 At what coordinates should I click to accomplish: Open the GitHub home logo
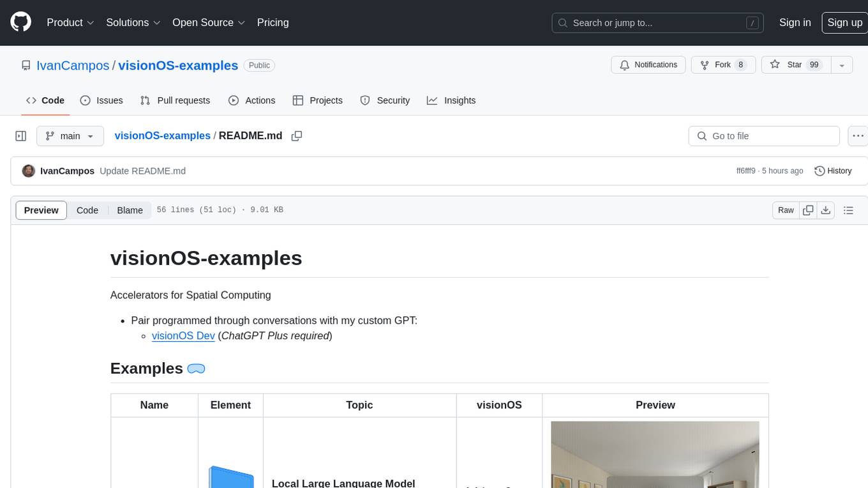coord(20,22)
